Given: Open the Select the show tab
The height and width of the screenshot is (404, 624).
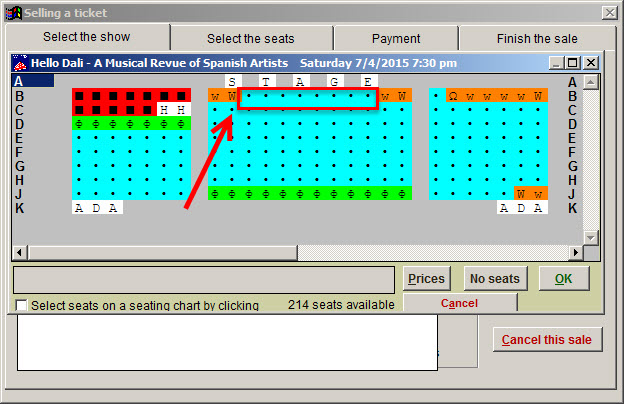Looking at the screenshot, I should tap(87, 37).
